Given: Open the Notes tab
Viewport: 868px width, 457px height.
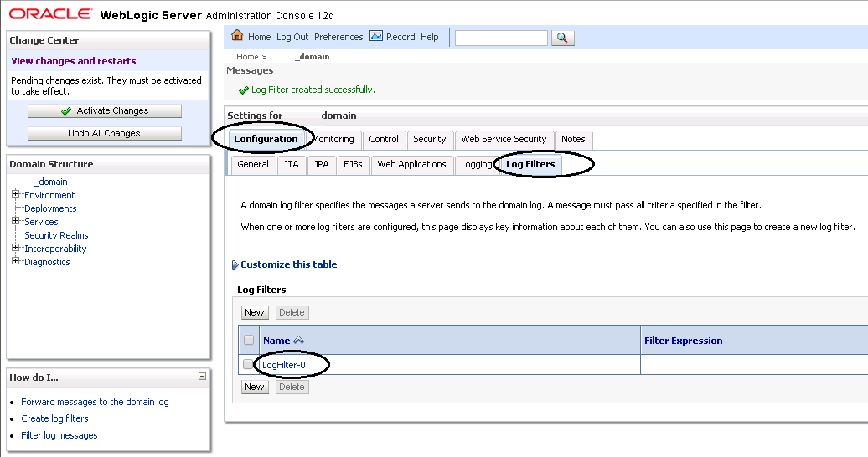Looking at the screenshot, I should 573,140.
